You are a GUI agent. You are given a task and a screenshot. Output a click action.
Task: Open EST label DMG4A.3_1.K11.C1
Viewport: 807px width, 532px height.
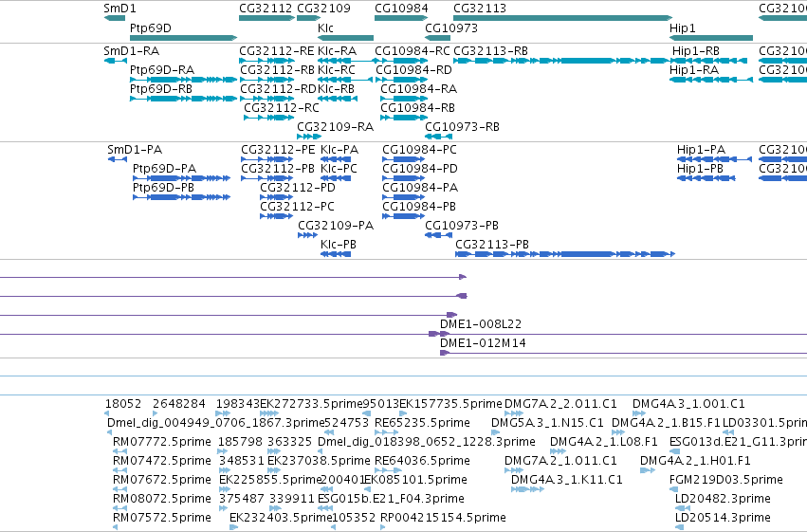567,480
